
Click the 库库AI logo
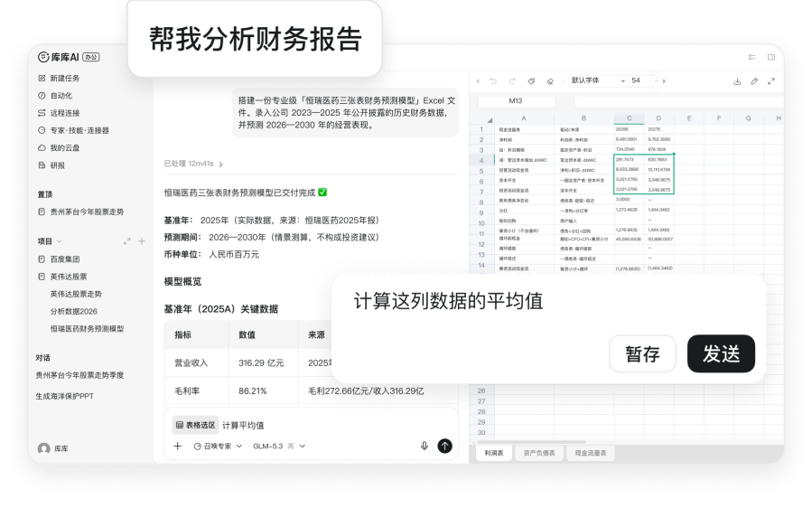pyautogui.click(x=59, y=57)
